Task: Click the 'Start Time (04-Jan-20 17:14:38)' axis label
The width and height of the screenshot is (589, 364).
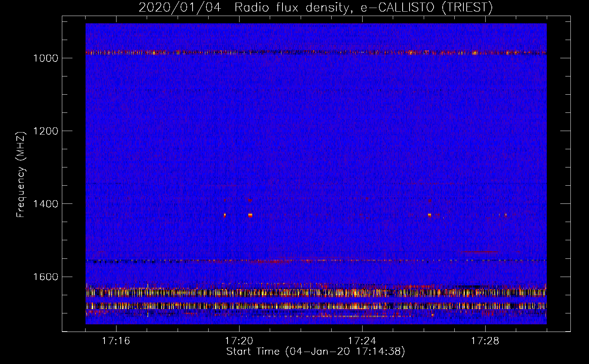Action: (x=316, y=352)
